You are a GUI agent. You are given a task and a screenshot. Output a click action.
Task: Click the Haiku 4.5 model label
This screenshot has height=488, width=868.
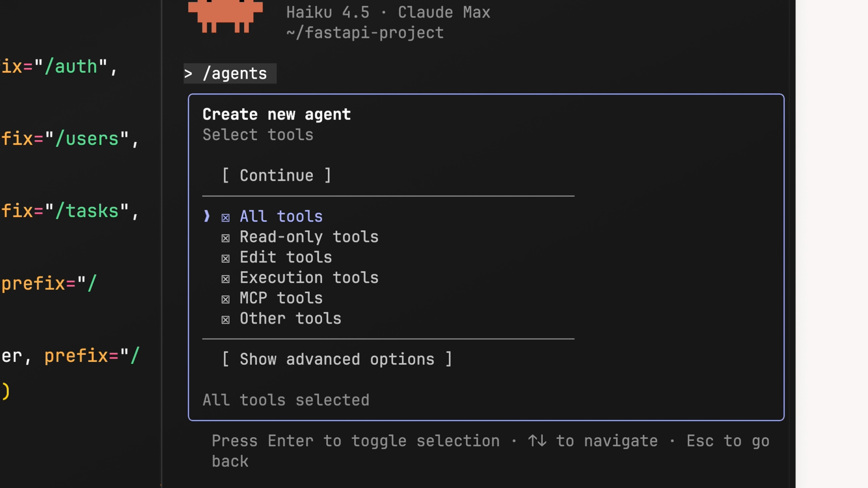(328, 12)
